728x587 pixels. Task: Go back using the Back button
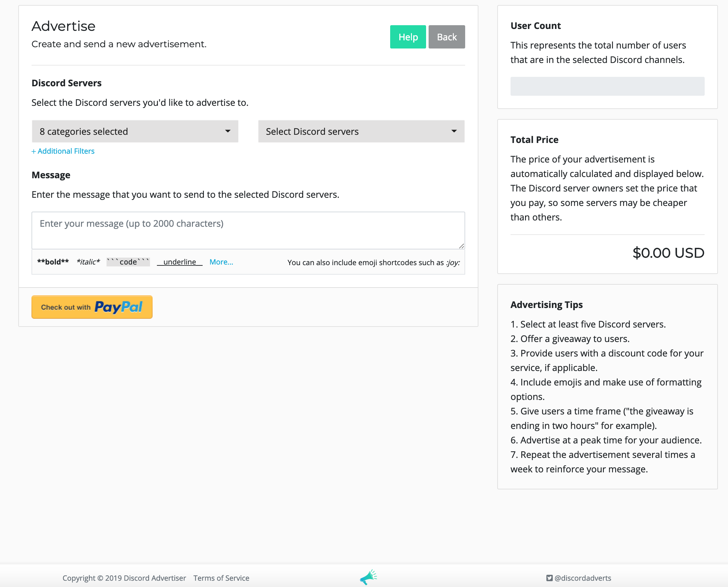pos(447,37)
